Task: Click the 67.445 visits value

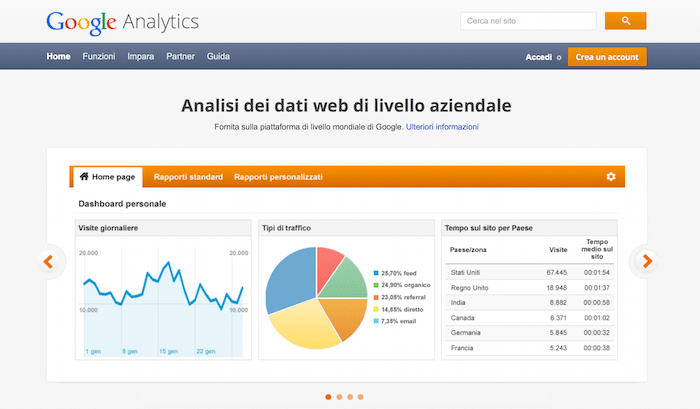Action: [x=557, y=272]
